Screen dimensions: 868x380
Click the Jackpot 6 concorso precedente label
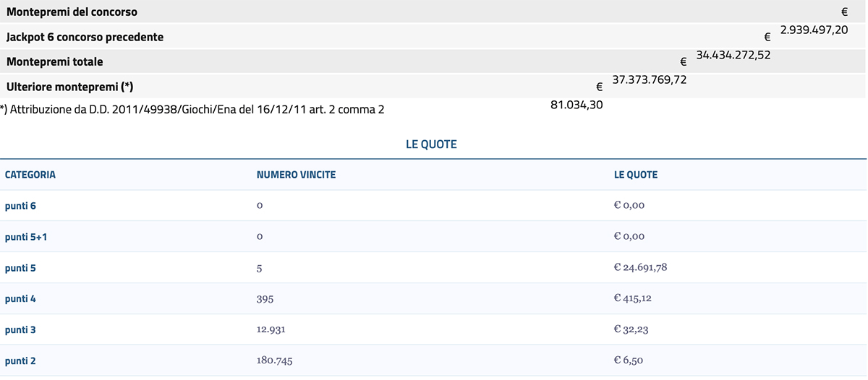pyautogui.click(x=85, y=37)
